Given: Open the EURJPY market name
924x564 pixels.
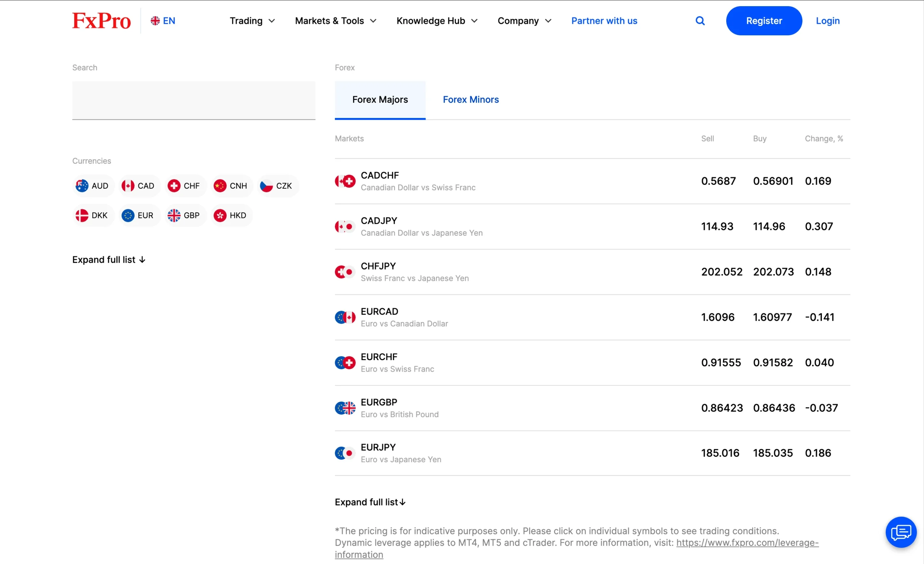Looking at the screenshot, I should pyautogui.click(x=378, y=447).
